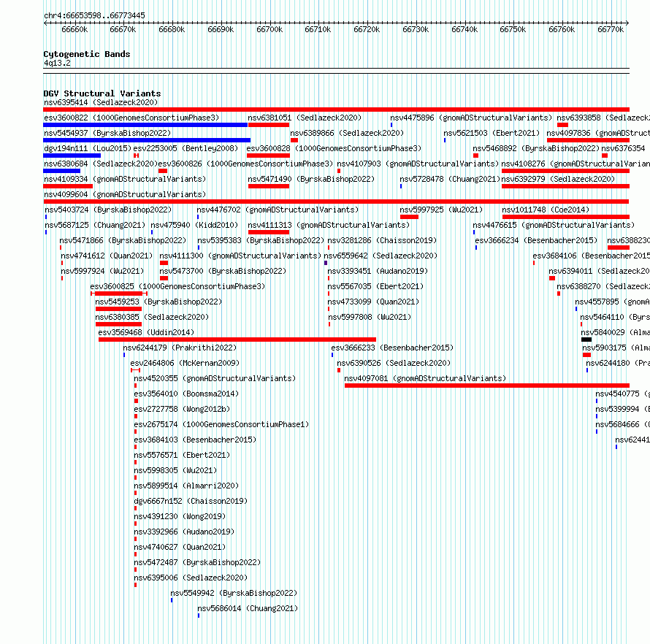Viewport: 650px width, 644px height.
Task: Open the esv2253005 (Bentley2008) entry
Action: coord(186,148)
